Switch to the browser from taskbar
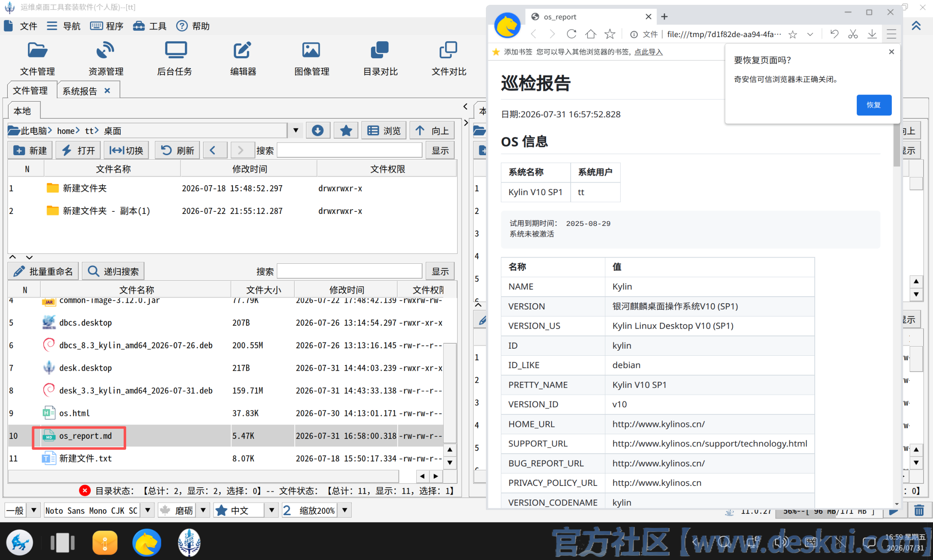The image size is (933, 560). tap(147, 542)
